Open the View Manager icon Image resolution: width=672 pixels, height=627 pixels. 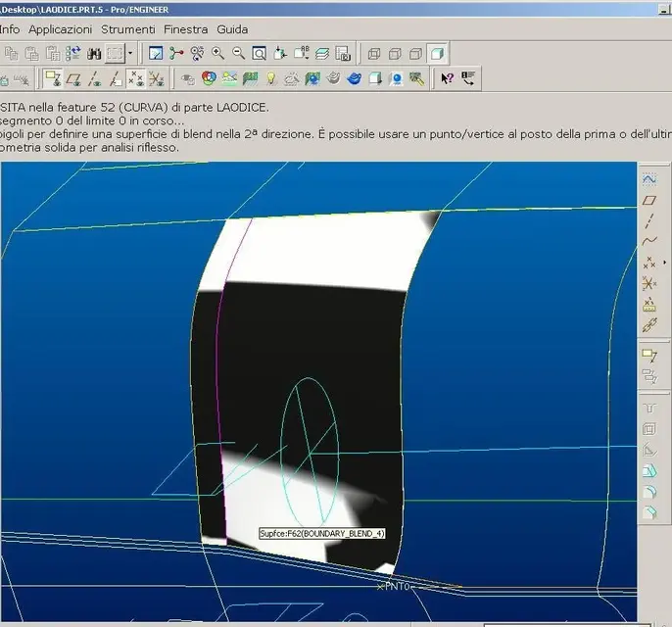point(343,54)
